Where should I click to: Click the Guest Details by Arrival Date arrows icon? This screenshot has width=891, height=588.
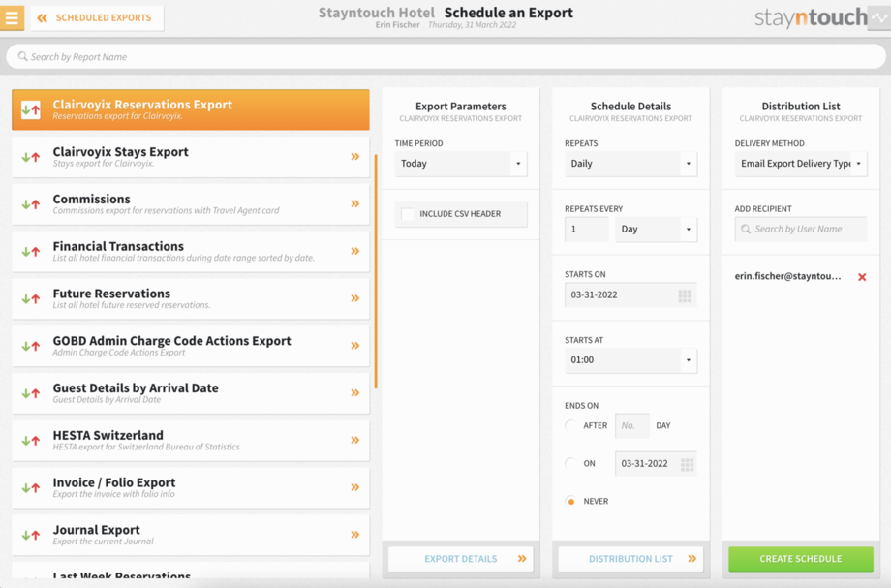[31, 392]
